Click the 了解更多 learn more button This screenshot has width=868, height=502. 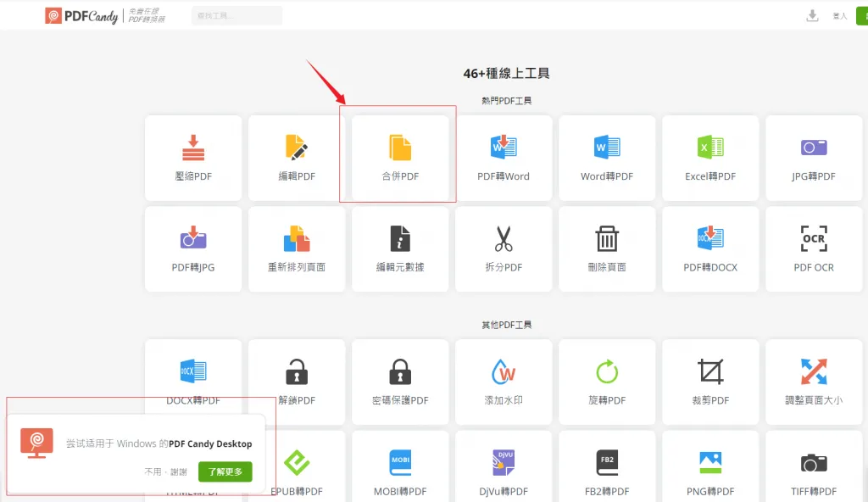click(225, 471)
